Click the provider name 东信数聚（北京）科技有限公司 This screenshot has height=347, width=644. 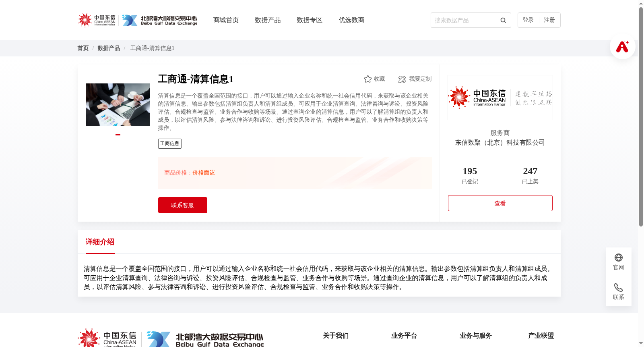click(500, 143)
